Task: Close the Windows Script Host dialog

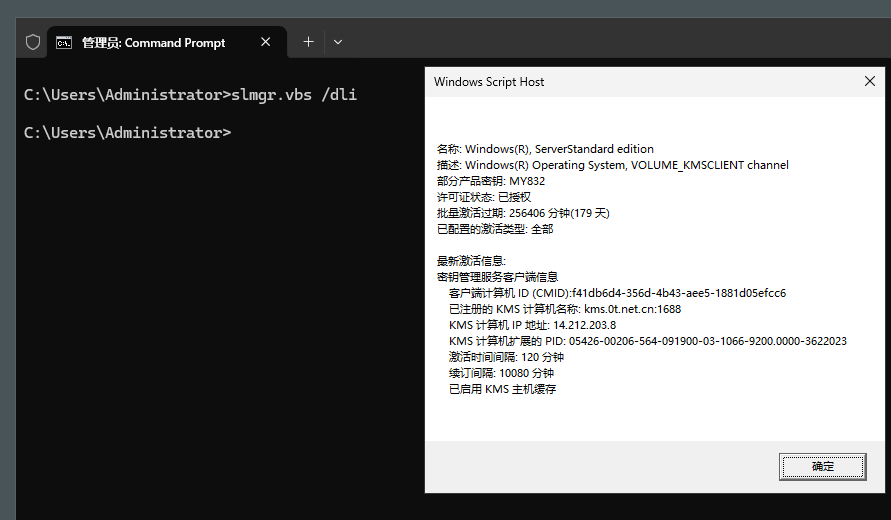Action: tap(869, 81)
